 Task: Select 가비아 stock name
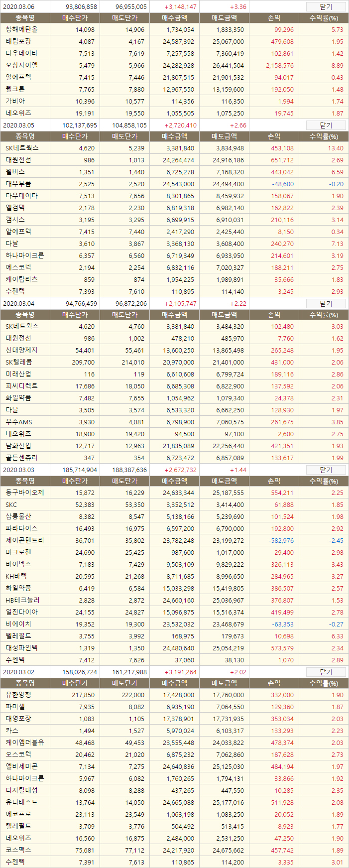click(x=15, y=101)
